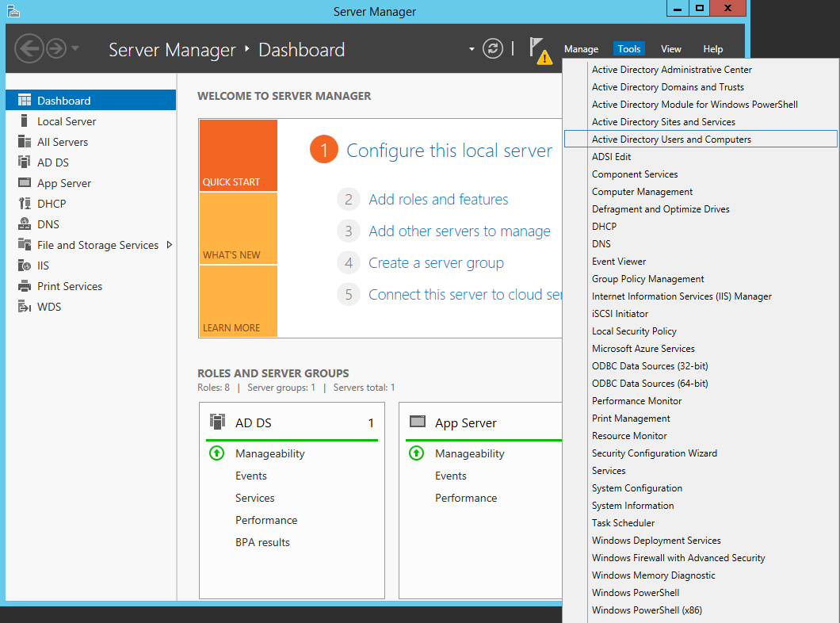This screenshot has height=623, width=840.
Task: Refresh the Server Manager dashboard
Action: coord(492,49)
